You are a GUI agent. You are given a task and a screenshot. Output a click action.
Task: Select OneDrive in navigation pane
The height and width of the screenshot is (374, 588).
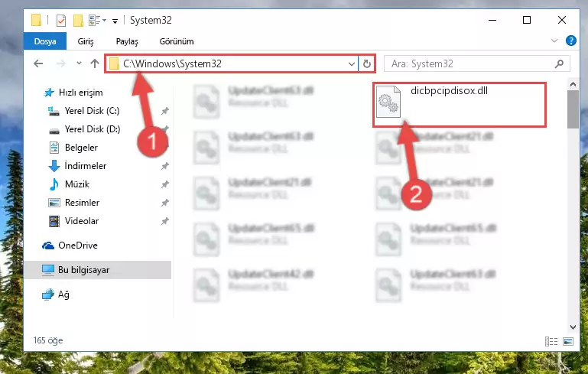tap(78, 246)
